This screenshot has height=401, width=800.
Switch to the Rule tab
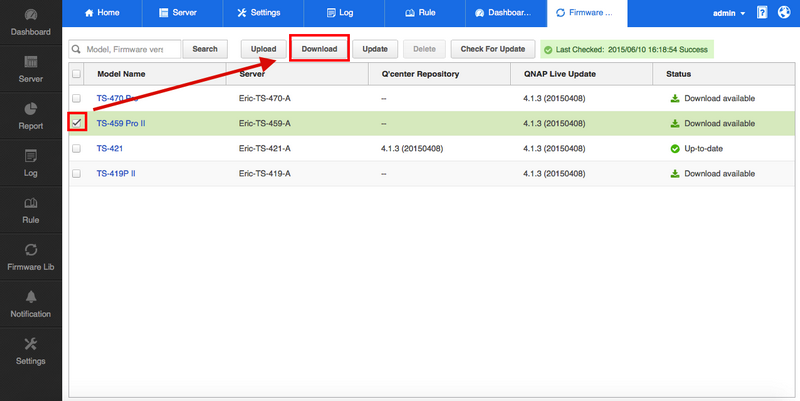coord(424,13)
